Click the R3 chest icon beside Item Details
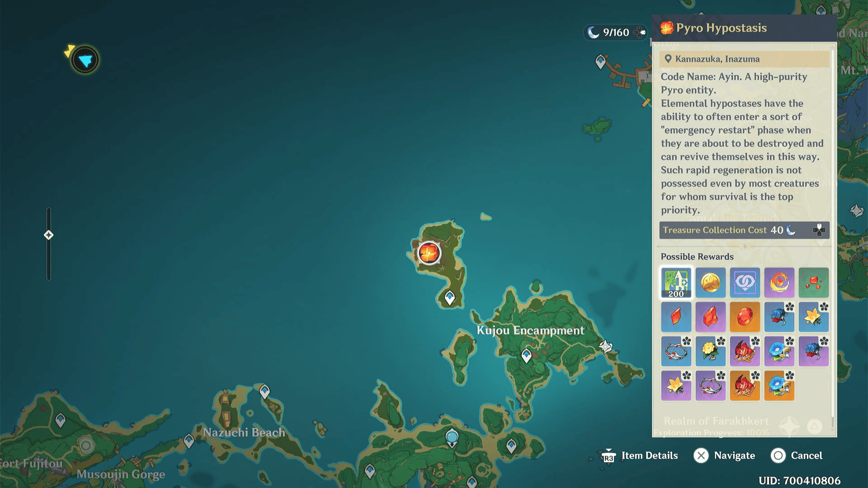Viewport: 868px width, 488px height. coord(609,456)
